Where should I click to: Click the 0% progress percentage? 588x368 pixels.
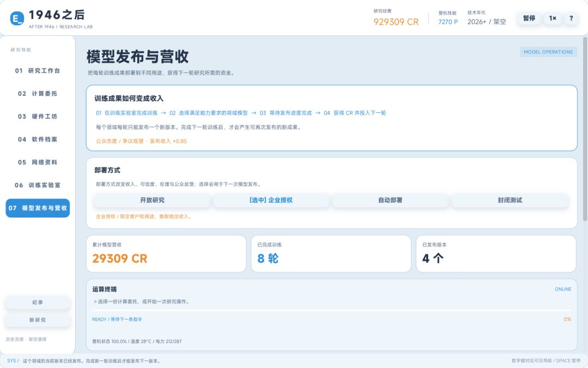[567, 319]
